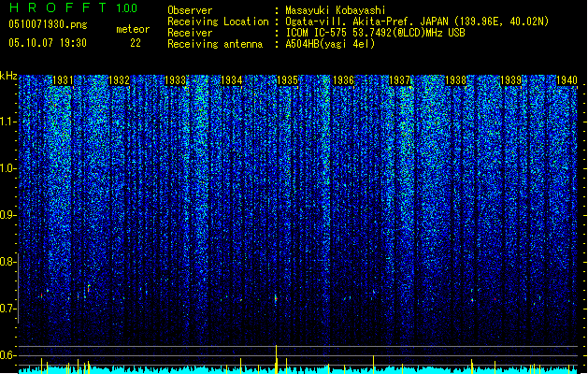588x374 pixels.
Task: Click the 1937 time marker
Action: [x=400, y=80]
